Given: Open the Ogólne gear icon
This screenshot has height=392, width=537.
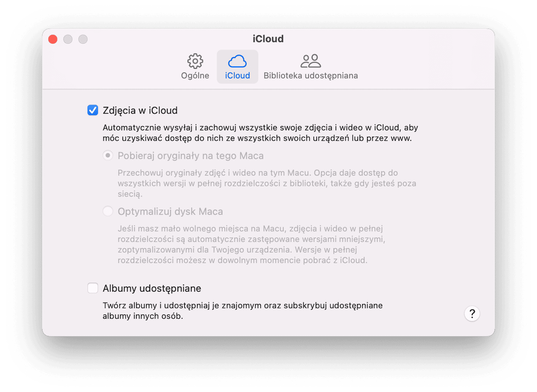Looking at the screenshot, I should pos(195,61).
